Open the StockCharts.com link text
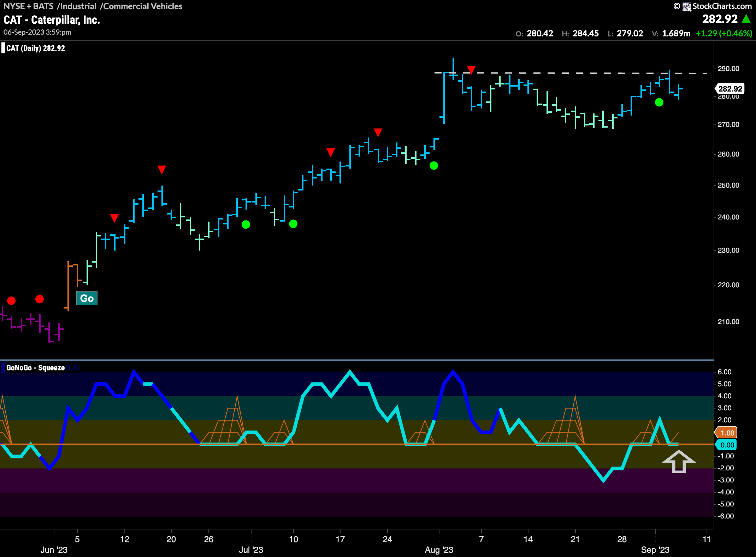 click(722, 6)
